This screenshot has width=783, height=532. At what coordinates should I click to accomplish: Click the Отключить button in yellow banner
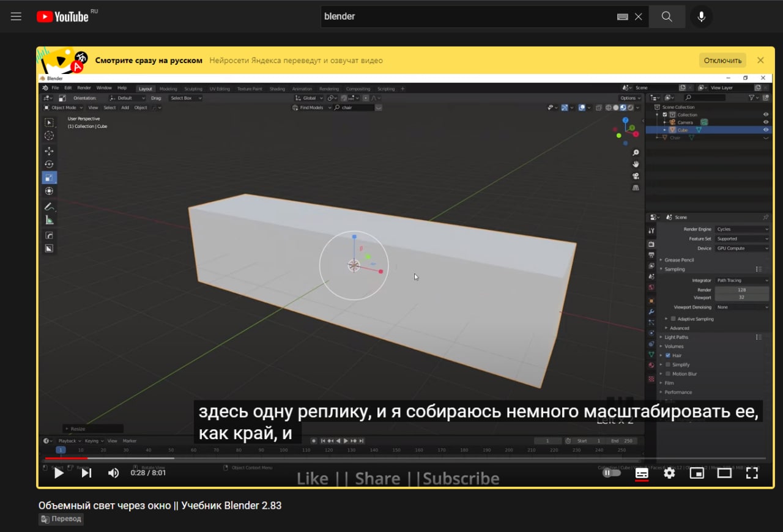tap(722, 60)
